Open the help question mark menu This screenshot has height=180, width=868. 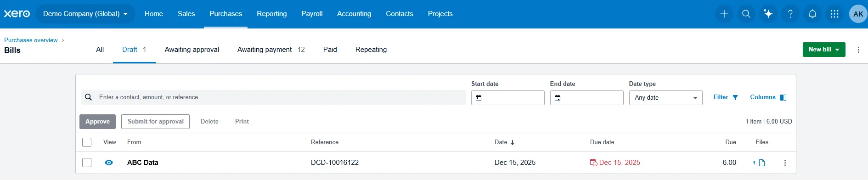(790, 14)
